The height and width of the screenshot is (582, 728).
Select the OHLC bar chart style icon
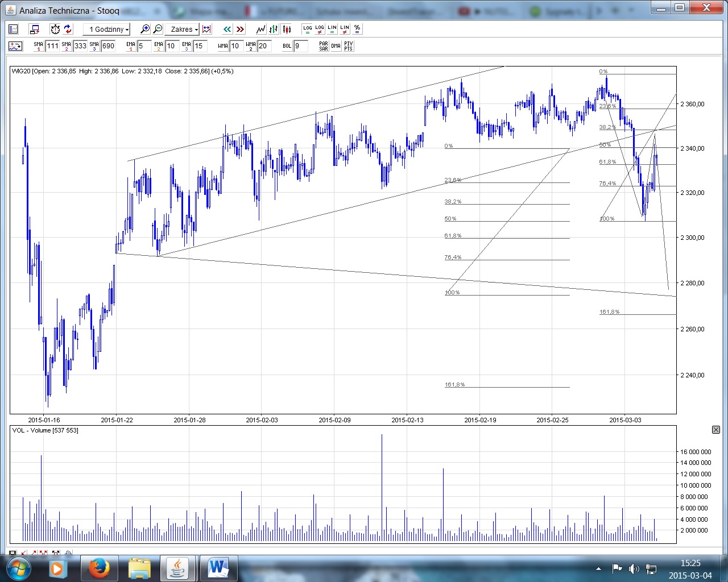(x=274, y=29)
